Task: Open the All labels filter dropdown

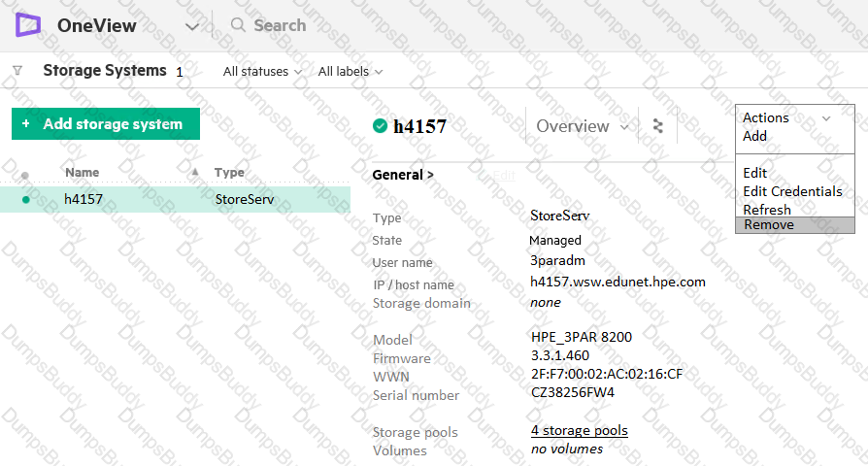Action: pyautogui.click(x=350, y=72)
